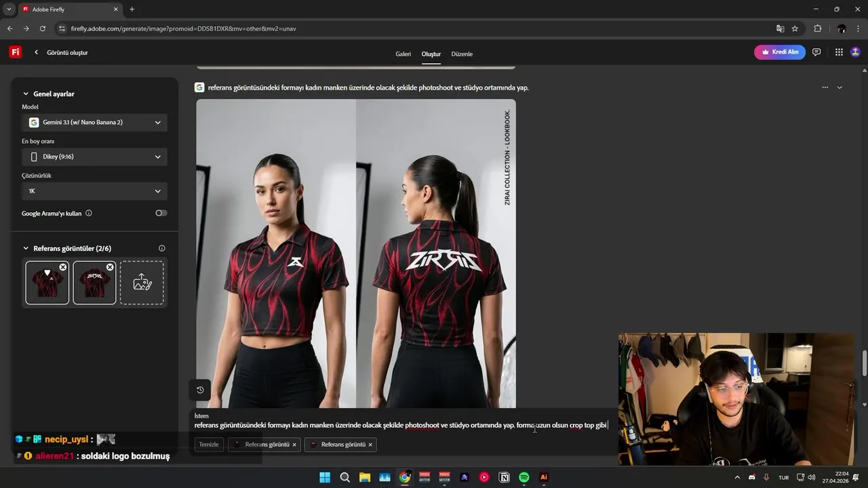Open the generated lookbook image

(x=356, y=254)
